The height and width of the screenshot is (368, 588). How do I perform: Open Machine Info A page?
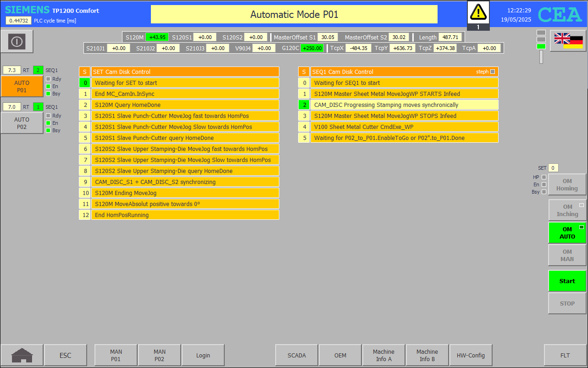pos(383,355)
